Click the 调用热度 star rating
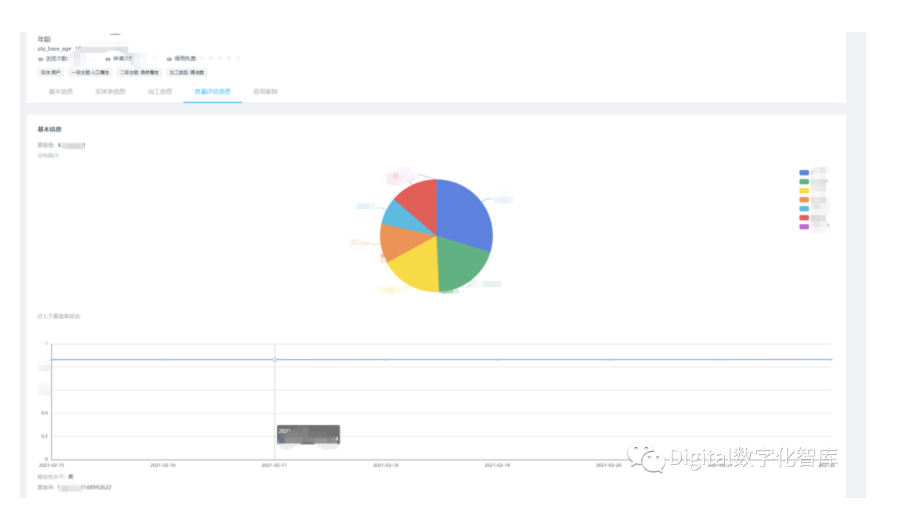The height and width of the screenshot is (523, 909). click(x=219, y=59)
